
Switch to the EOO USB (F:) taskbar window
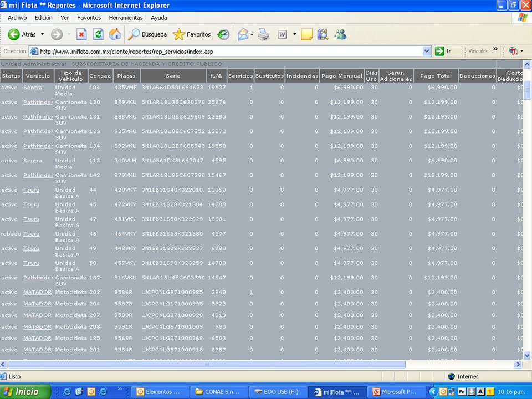(277, 392)
